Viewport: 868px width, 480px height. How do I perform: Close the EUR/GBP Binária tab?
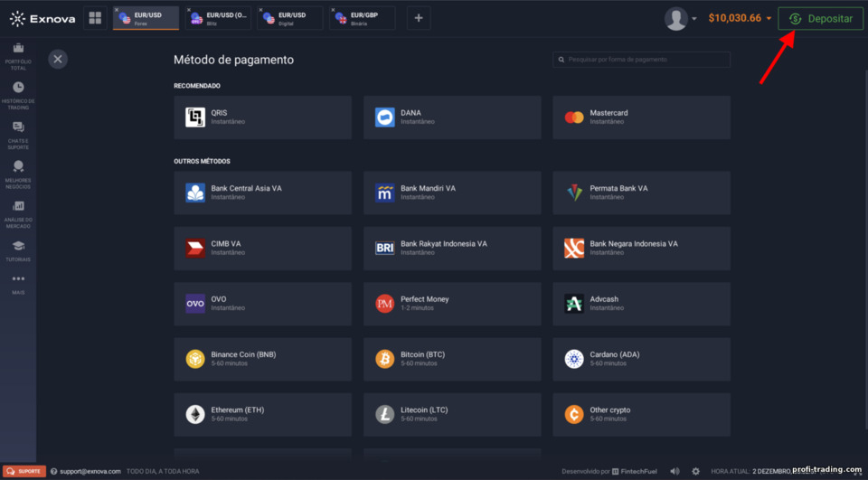[333, 10]
